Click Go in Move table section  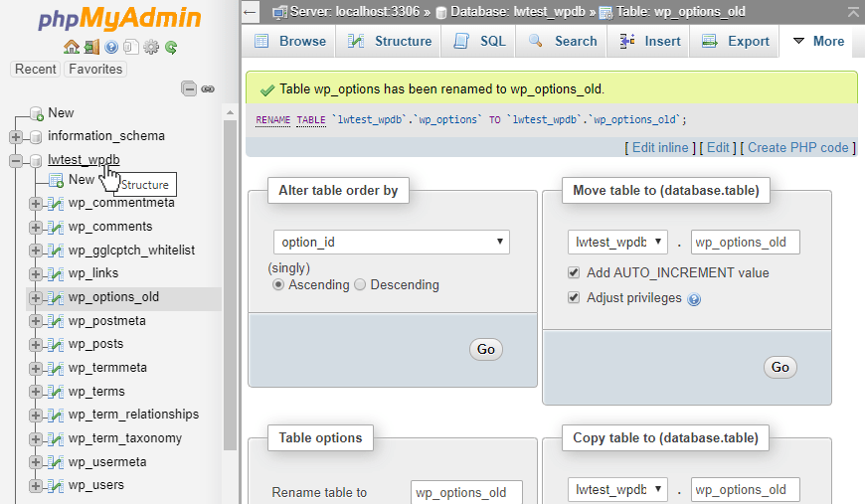click(780, 367)
